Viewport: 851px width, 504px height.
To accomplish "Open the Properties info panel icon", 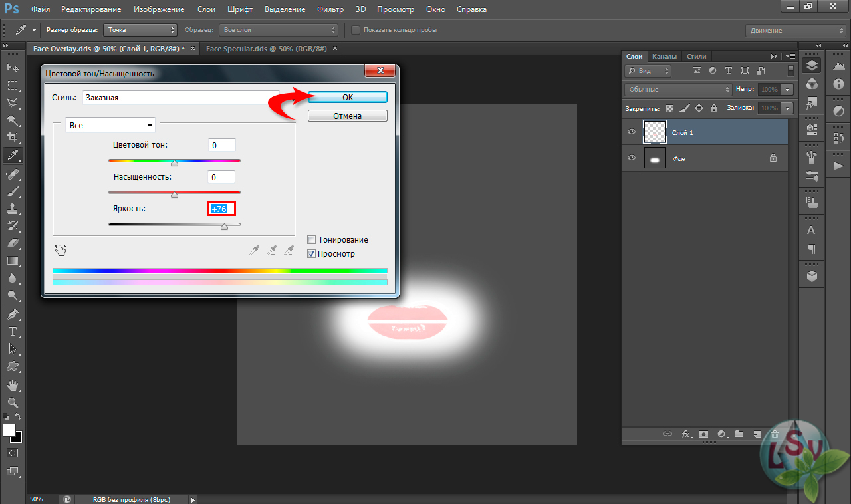I will (838, 84).
